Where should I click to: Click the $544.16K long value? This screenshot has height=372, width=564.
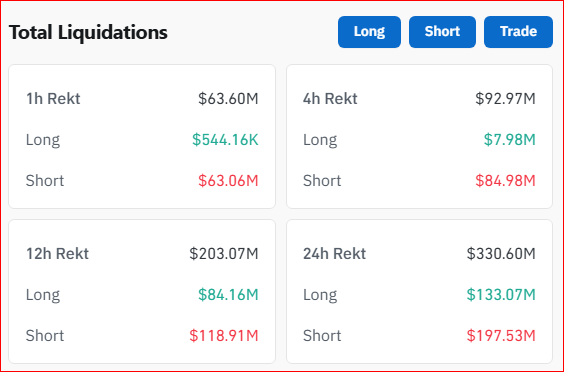225,140
